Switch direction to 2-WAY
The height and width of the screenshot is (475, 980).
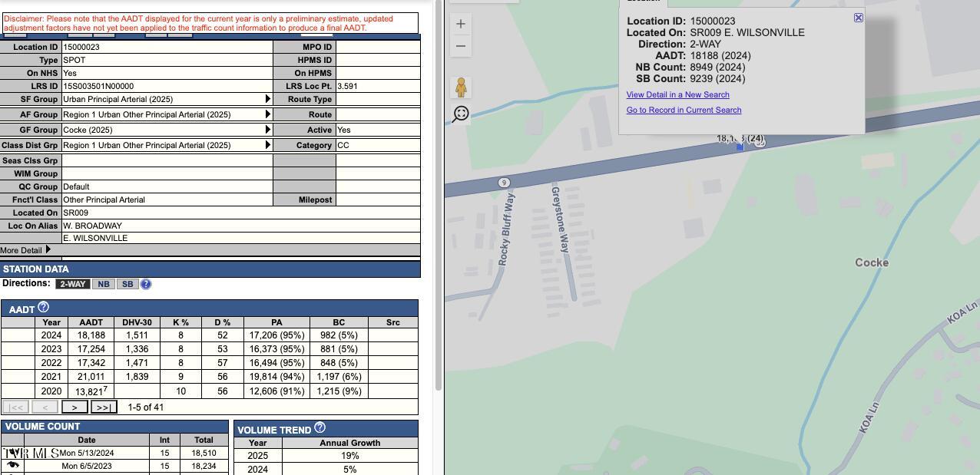[x=72, y=284]
